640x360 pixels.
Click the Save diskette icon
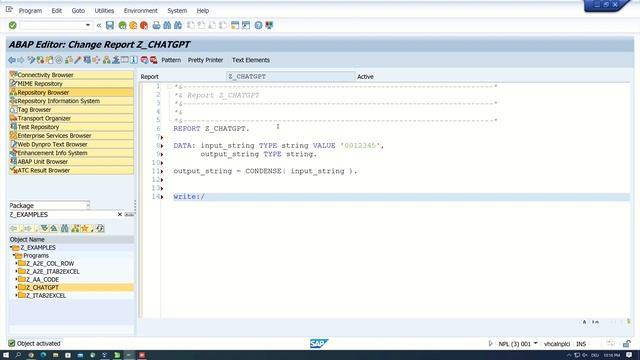[110, 25]
